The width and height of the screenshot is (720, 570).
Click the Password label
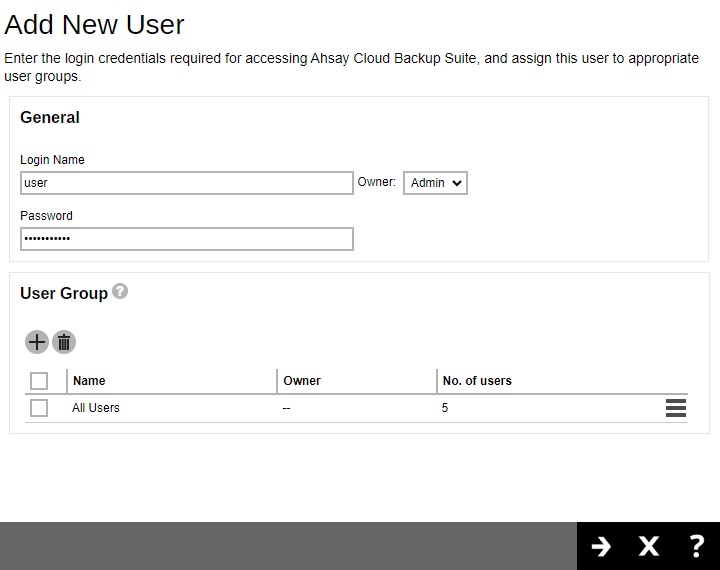pos(46,216)
